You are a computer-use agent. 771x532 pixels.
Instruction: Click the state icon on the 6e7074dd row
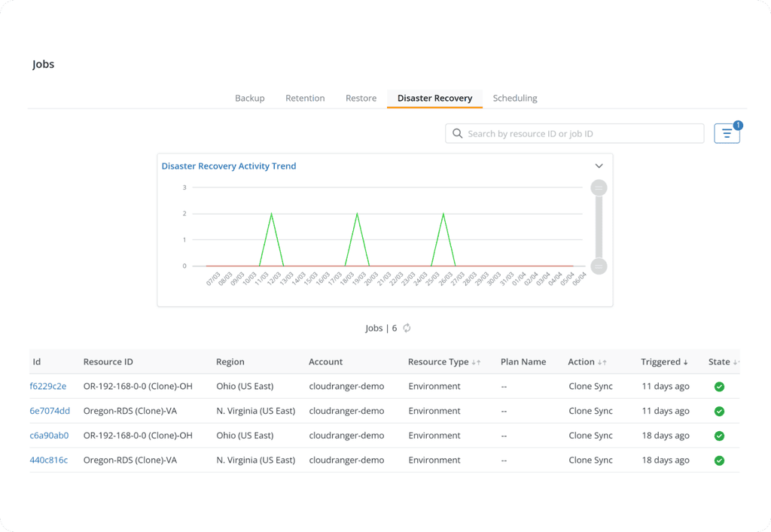click(x=719, y=411)
